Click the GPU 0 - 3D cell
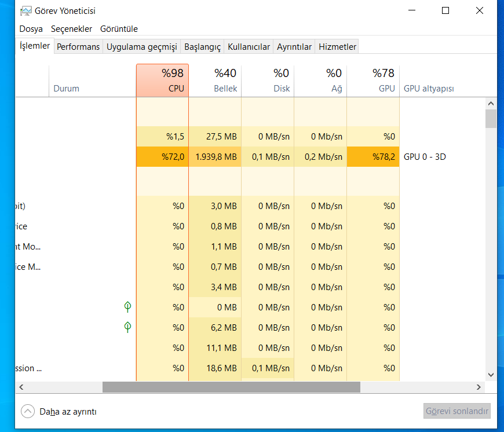The image size is (504, 432). (x=425, y=157)
